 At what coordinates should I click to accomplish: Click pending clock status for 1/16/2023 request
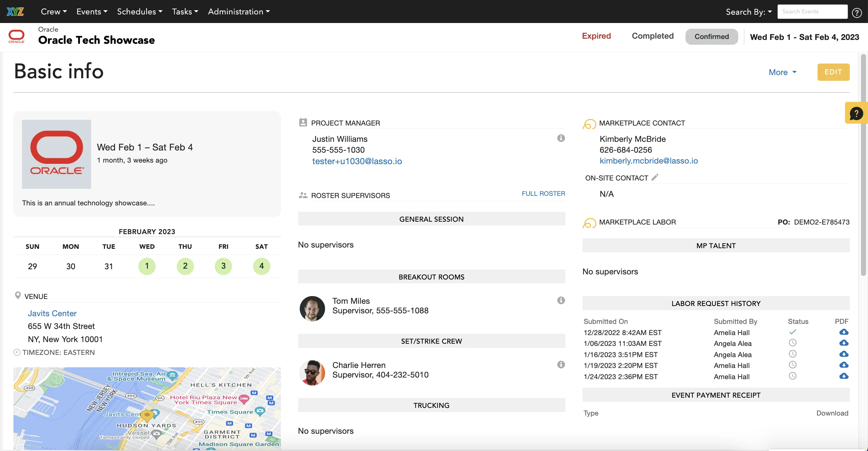pyautogui.click(x=793, y=354)
